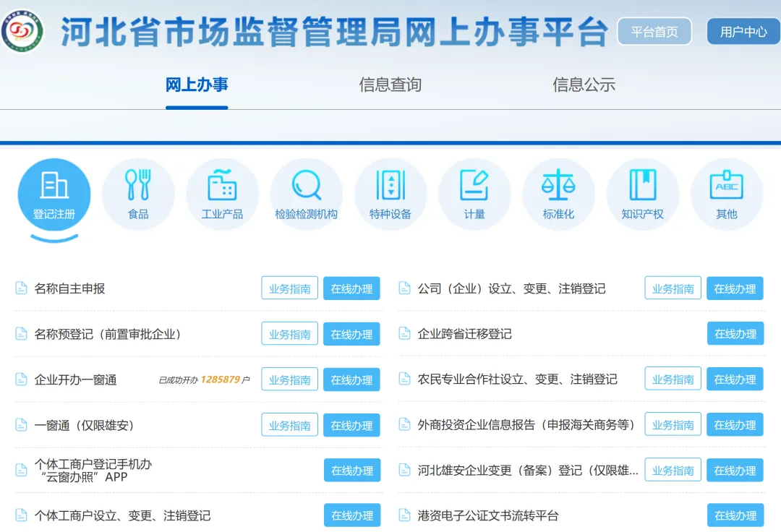This screenshot has width=781, height=532.
Task: Click the site logo in the header
Action: 23,31
